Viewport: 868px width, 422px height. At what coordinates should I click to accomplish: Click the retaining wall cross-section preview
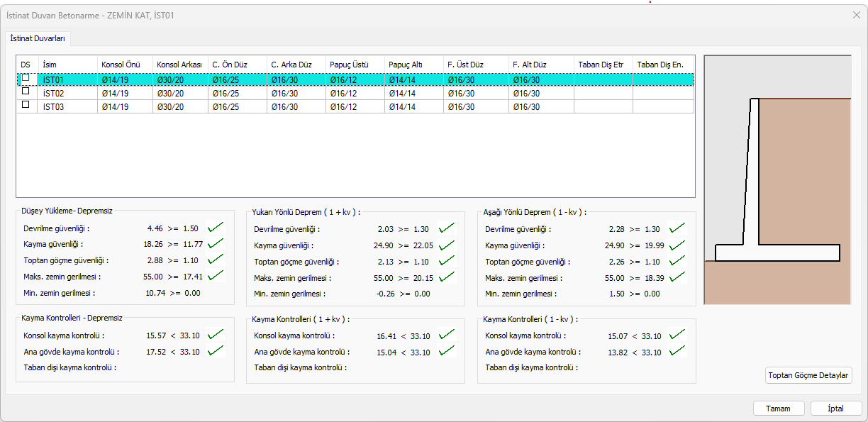[x=777, y=180]
